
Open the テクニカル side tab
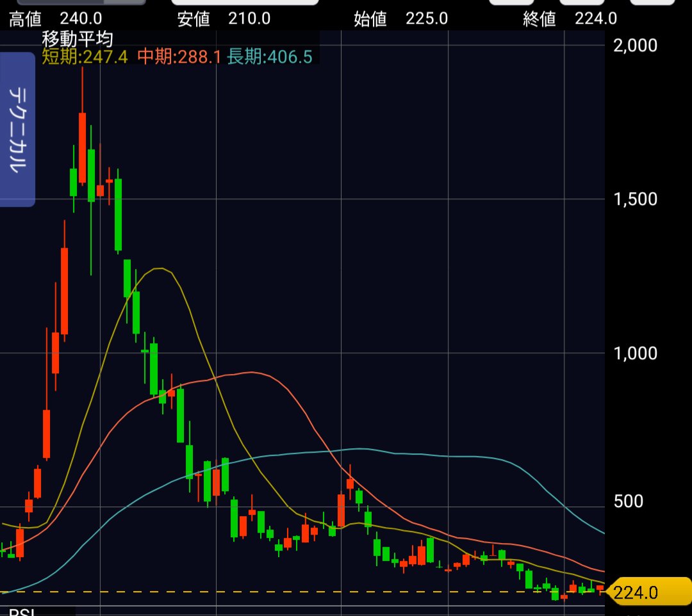[x=17, y=129]
